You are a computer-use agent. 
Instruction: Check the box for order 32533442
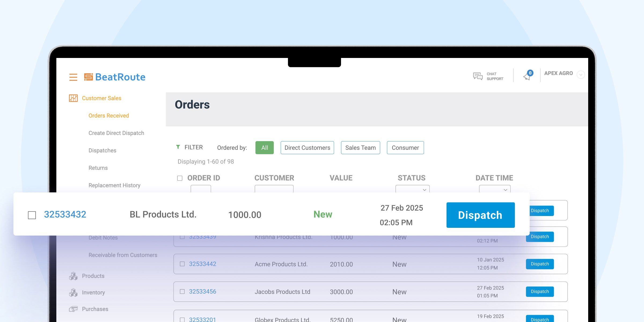click(x=182, y=264)
